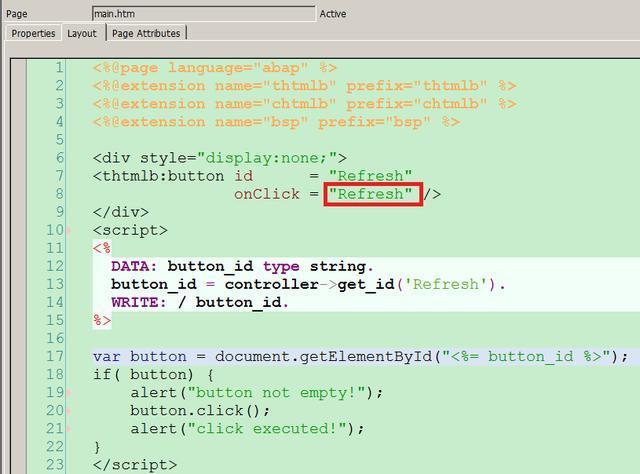640x474 pixels.
Task: Click the div style="display:none;" line
Action: 220,158
